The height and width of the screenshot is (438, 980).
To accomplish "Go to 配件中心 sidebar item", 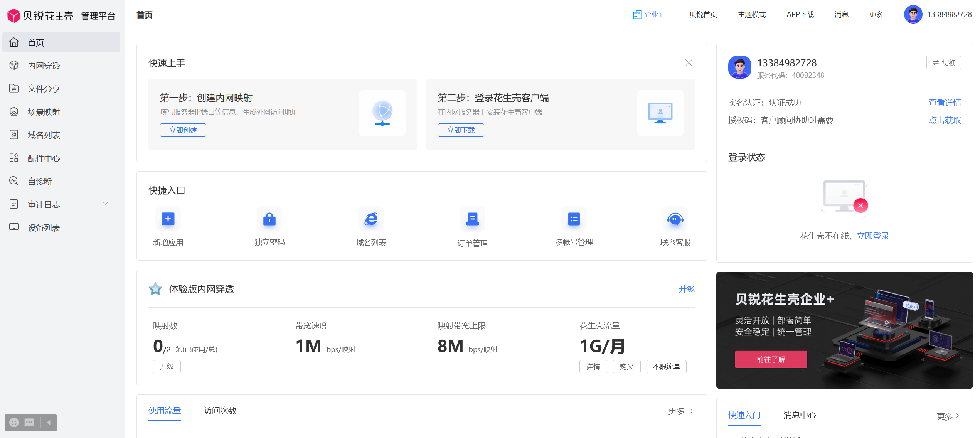I will pos(61,158).
